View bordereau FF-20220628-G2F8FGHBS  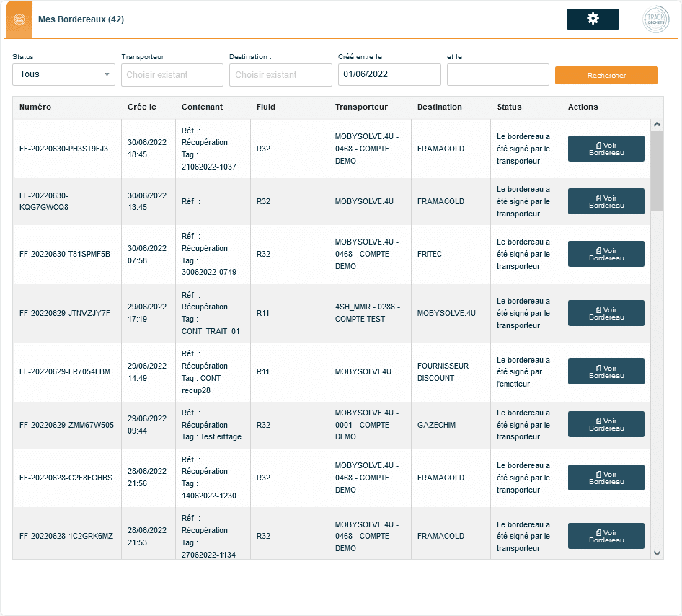[606, 478]
